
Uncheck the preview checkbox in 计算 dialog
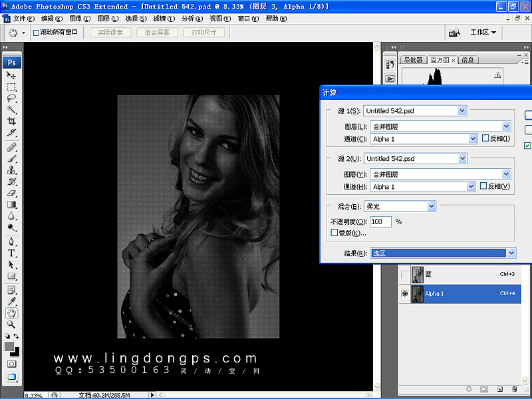tap(527, 146)
